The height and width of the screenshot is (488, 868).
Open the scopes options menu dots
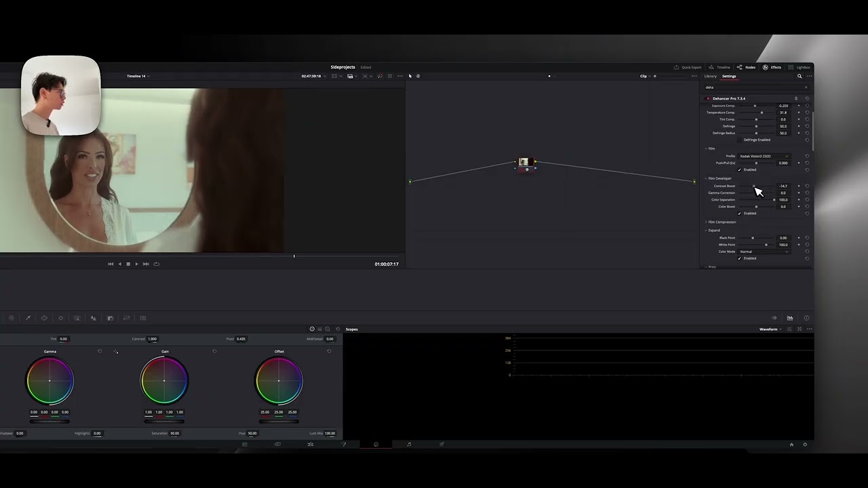809,329
